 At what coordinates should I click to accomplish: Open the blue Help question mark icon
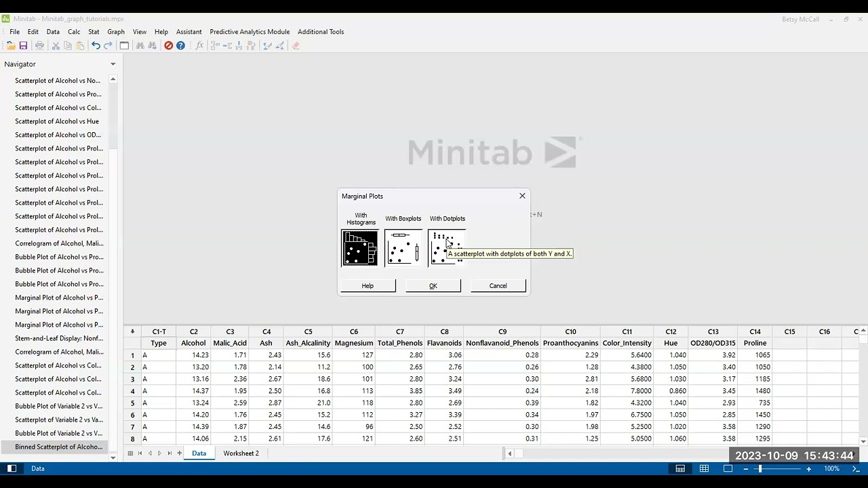click(180, 45)
